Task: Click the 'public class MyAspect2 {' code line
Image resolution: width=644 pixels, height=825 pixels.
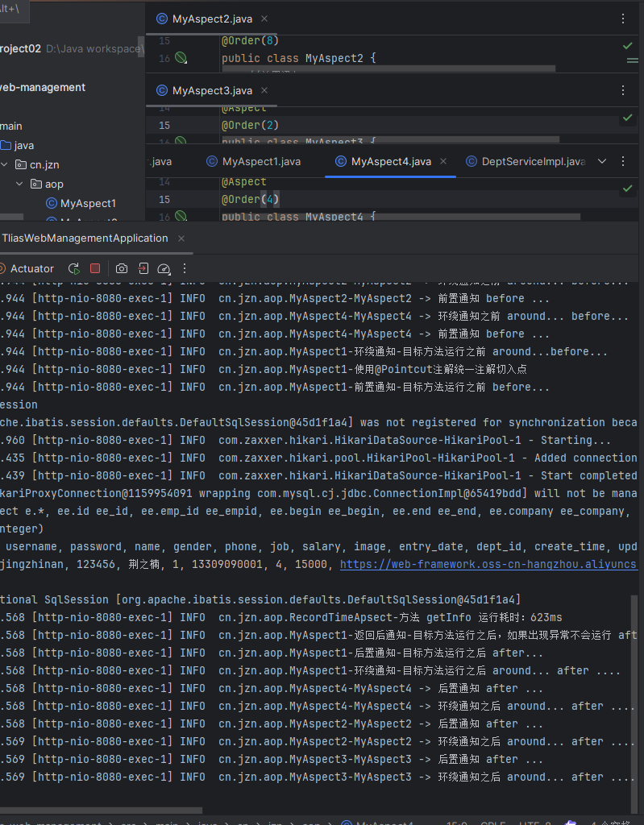Action: pyautogui.click(x=298, y=58)
